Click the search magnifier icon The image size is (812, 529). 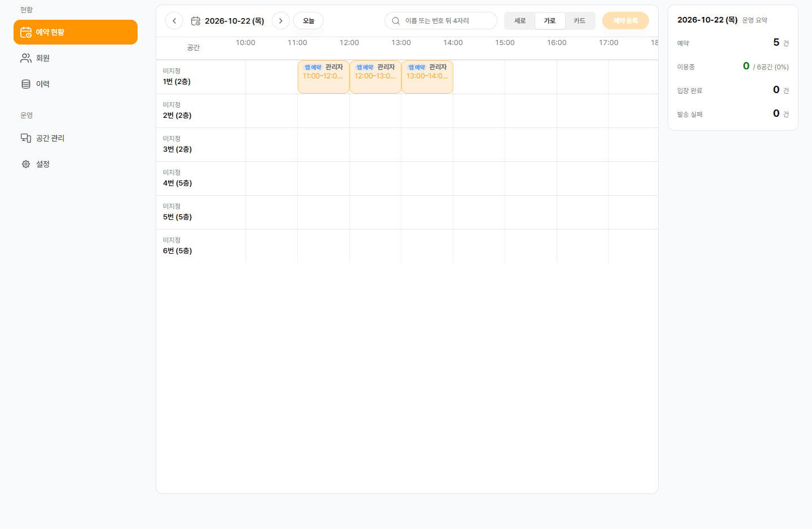pyautogui.click(x=396, y=21)
